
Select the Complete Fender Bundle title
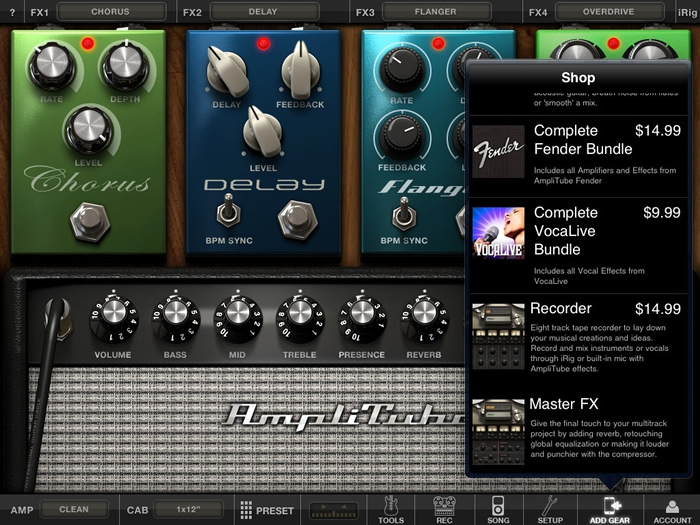point(583,140)
